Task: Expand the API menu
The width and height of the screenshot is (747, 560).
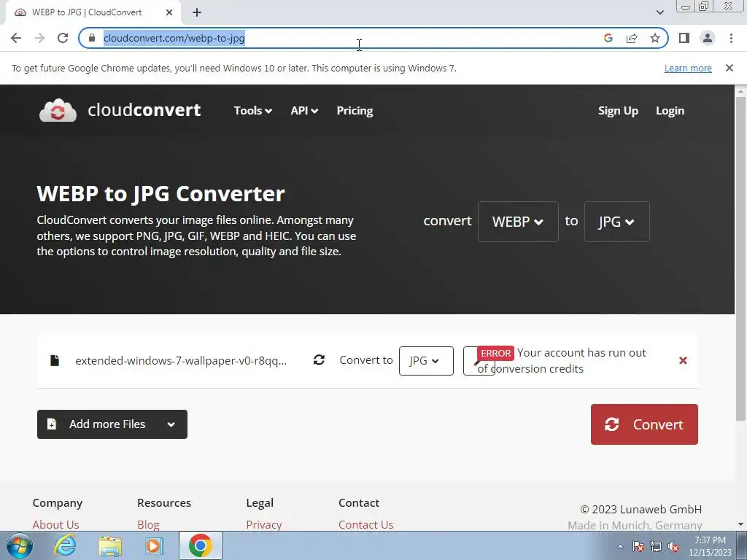Action: click(x=304, y=111)
